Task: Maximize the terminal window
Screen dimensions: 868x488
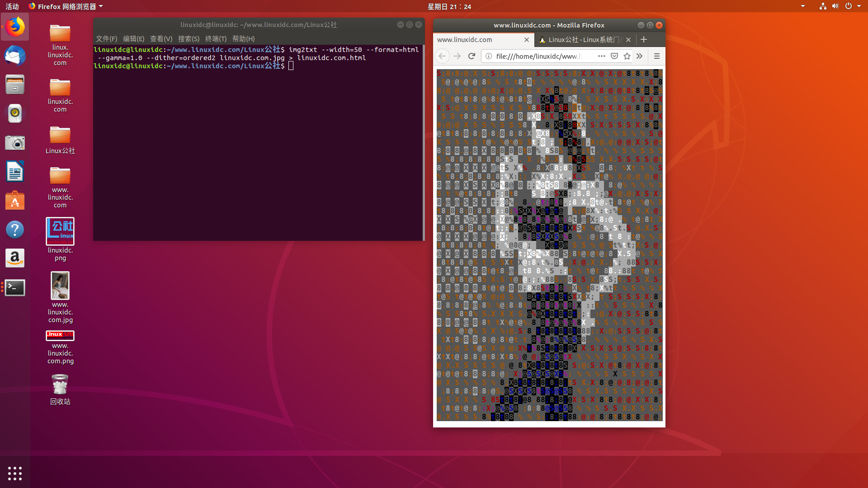Action: coord(410,25)
